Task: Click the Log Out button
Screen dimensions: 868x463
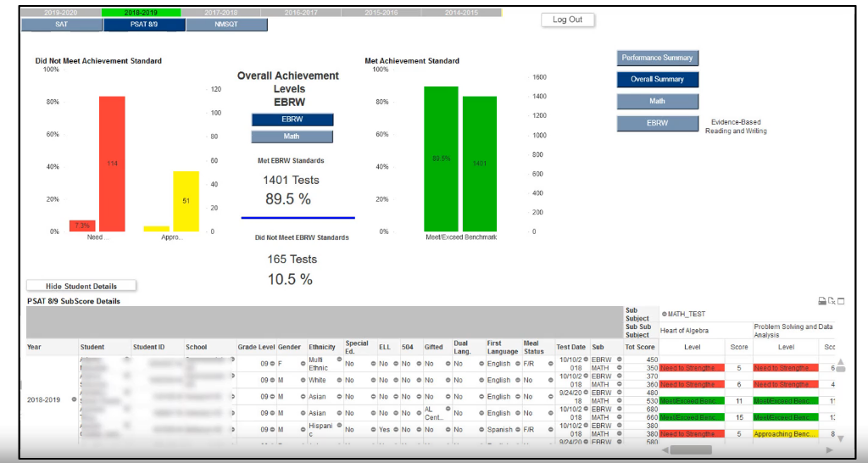Action: pyautogui.click(x=567, y=20)
